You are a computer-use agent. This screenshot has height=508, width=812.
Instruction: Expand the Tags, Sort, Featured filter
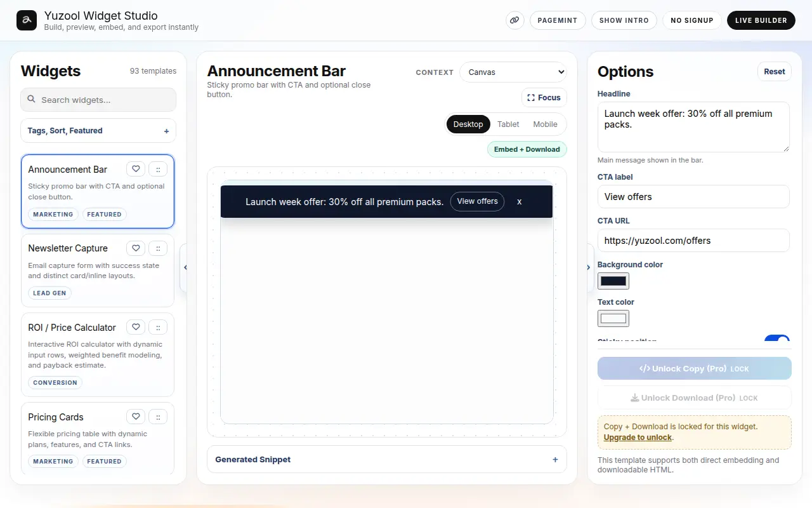point(98,131)
